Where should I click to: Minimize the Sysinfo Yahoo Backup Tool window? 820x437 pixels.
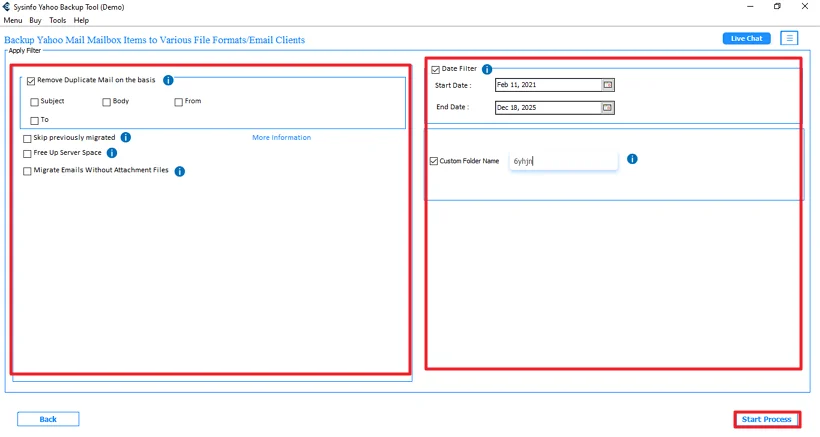pos(750,7)
